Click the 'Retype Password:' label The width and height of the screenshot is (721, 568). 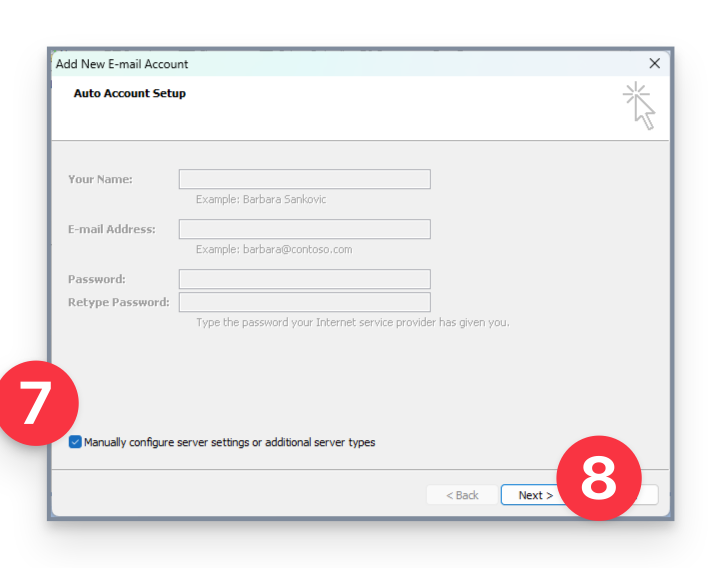118,302
